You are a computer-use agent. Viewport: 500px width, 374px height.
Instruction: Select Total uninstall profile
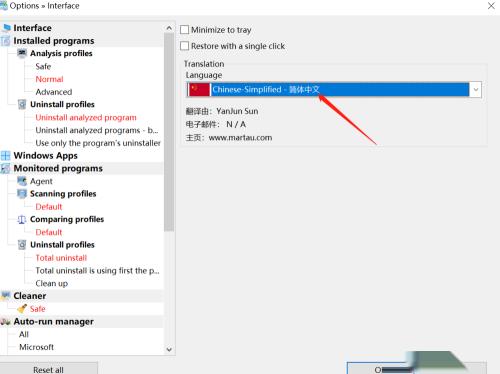pyautogui.click(x=61, y=258)
